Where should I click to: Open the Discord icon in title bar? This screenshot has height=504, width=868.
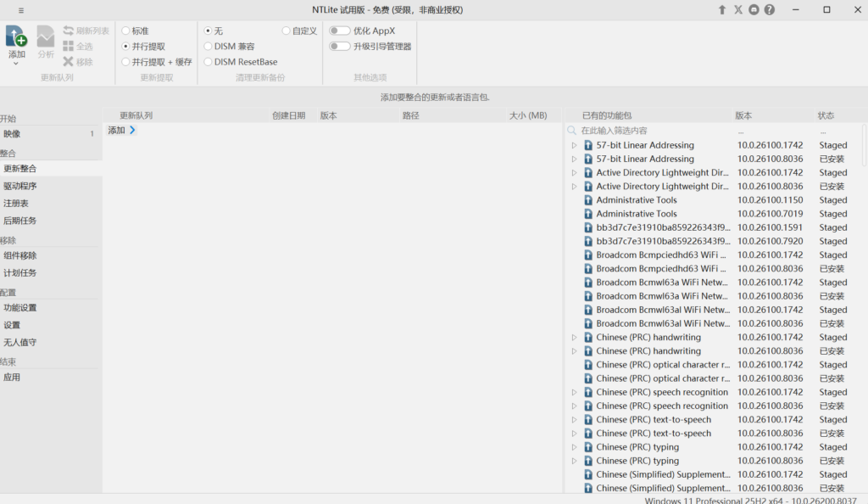point(754,10)
